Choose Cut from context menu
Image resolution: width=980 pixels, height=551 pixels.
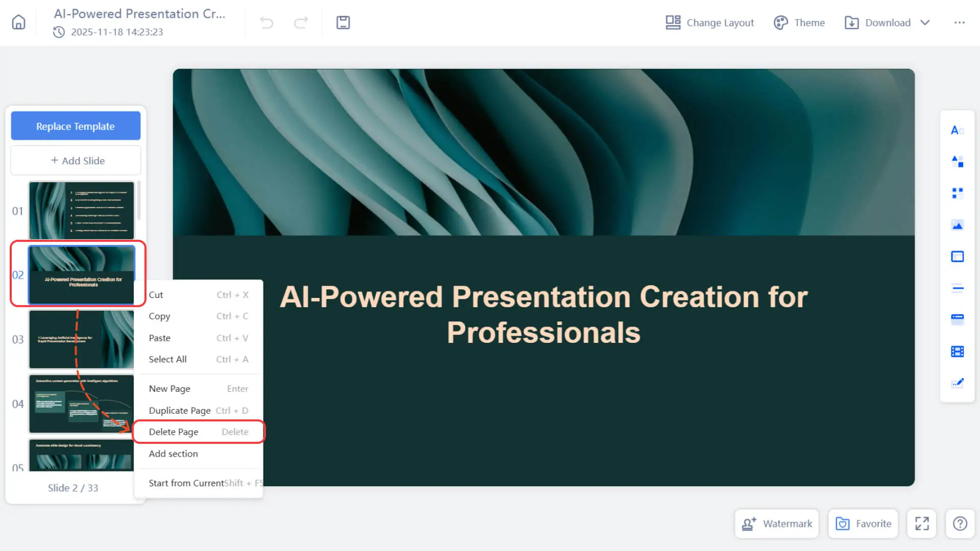199,295
